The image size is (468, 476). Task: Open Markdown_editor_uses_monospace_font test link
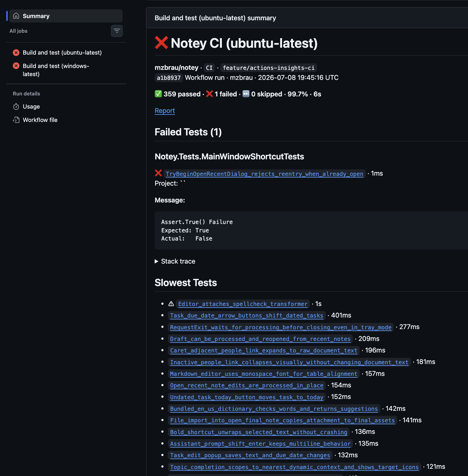tap(264, 374)
